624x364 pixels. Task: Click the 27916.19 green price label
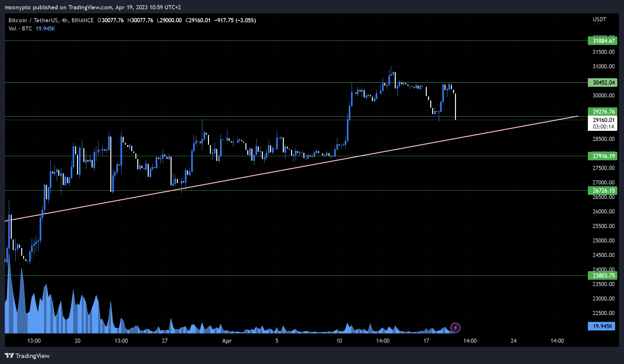pos(602,156)
